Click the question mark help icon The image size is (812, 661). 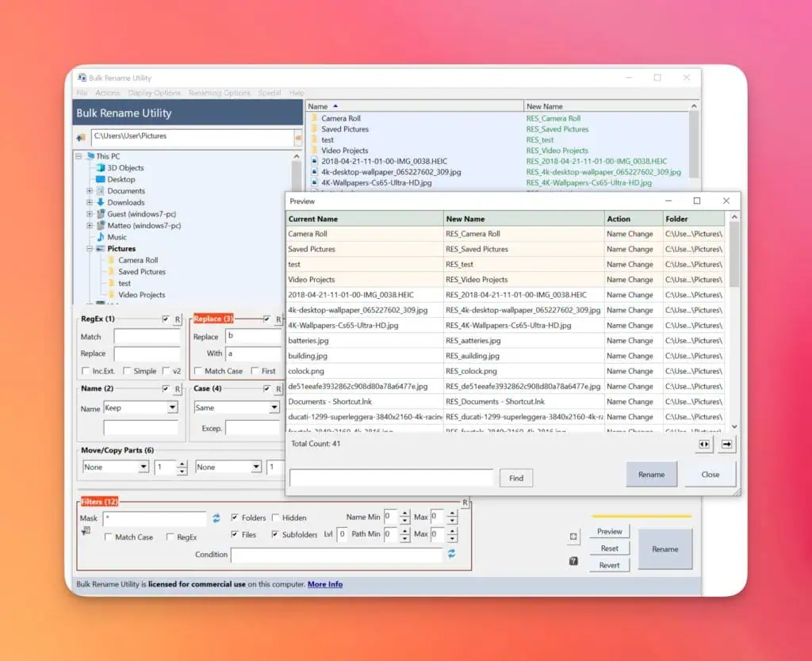(x=573, y=561)
